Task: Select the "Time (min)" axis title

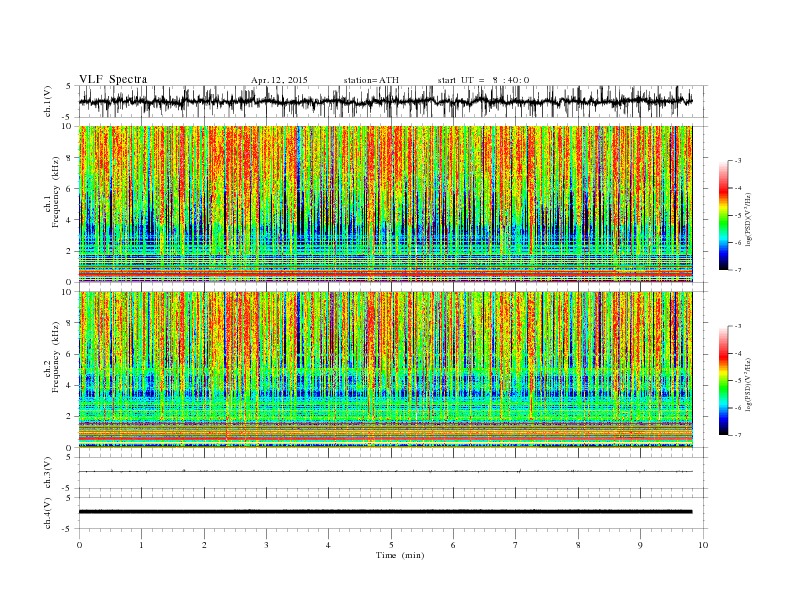Action: (x=400, y=555)
